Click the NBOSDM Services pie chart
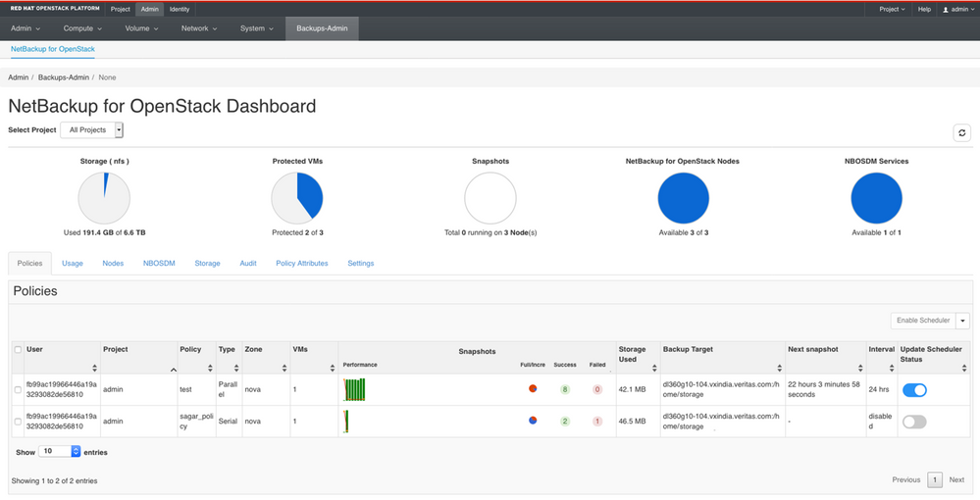 (x=877, y=198)
